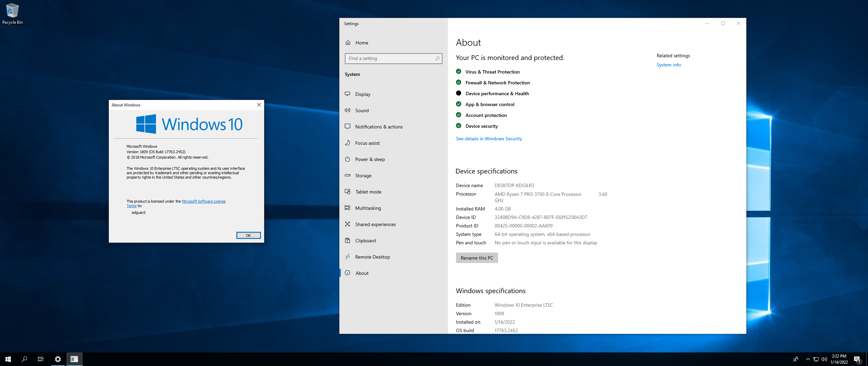868x366 pixels.
Task: Click Installed RAM value 4.00 GB
Action: pyautogui.click(x=502, y=209)
